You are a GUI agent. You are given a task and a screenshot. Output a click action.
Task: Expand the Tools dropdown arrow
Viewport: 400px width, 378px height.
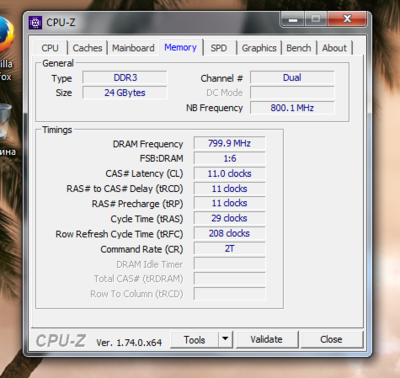pyautogui.click(x=225, y=339)
